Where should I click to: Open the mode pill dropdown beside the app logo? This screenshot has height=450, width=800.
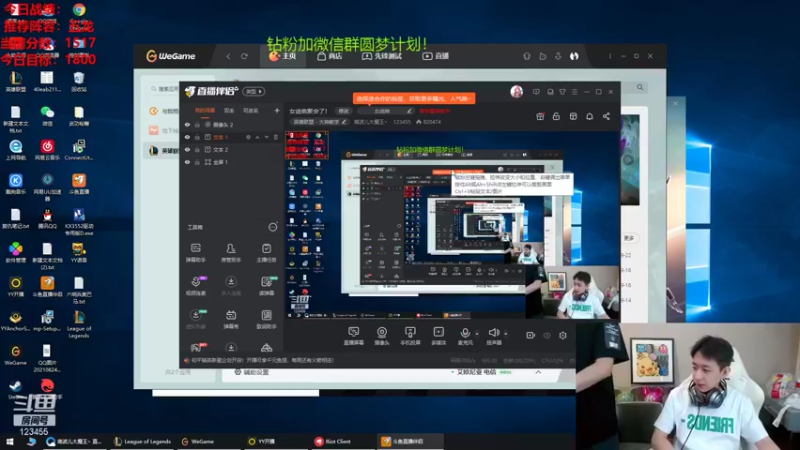pyautogui.click(x=254, y=91)
